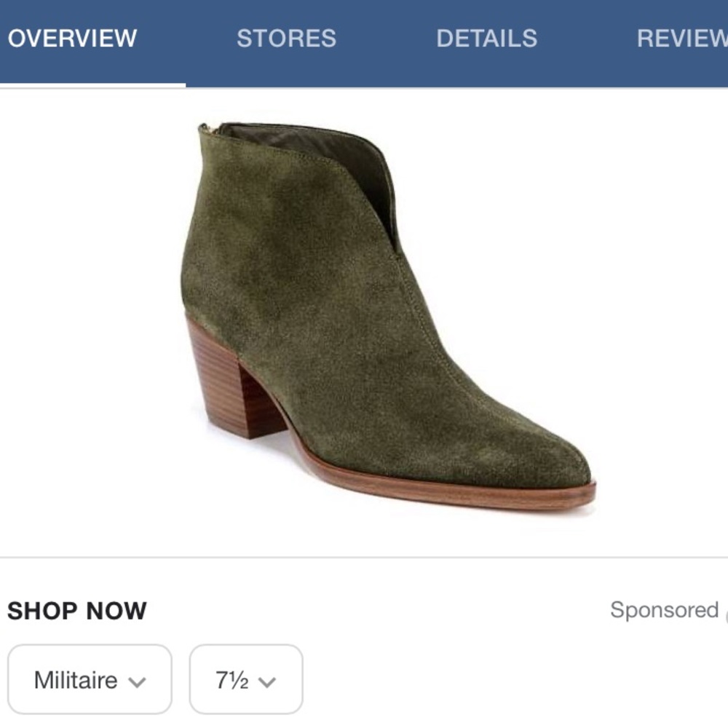Select STORES to find nearby retailers
The image size is (728, 728).
point(287,38)
